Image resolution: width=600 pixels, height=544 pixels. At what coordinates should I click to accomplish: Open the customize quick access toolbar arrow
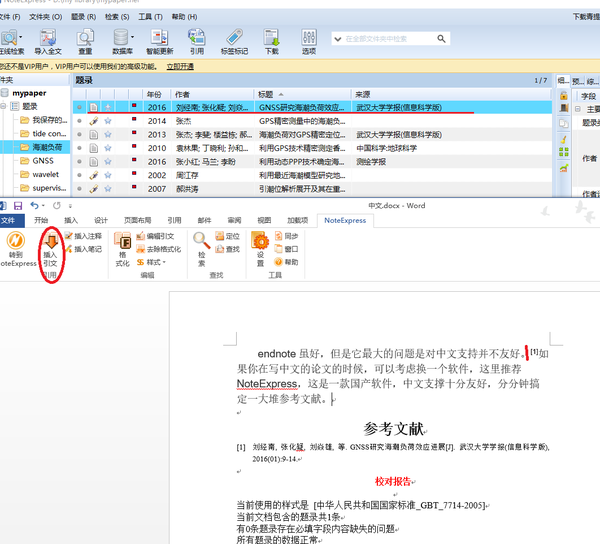[x=70, y=206]
